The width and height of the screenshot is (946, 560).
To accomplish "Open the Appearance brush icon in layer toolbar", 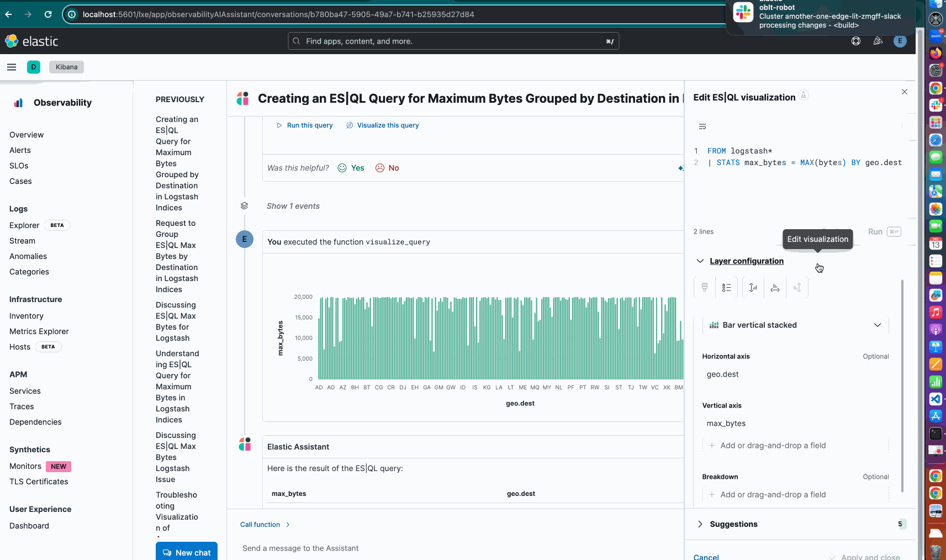I will 705,287.
